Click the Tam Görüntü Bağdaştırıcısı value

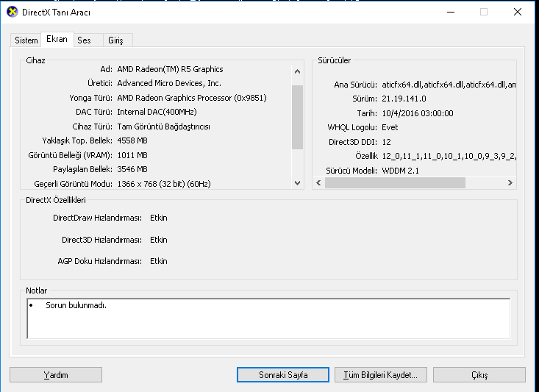click(164, 126)
